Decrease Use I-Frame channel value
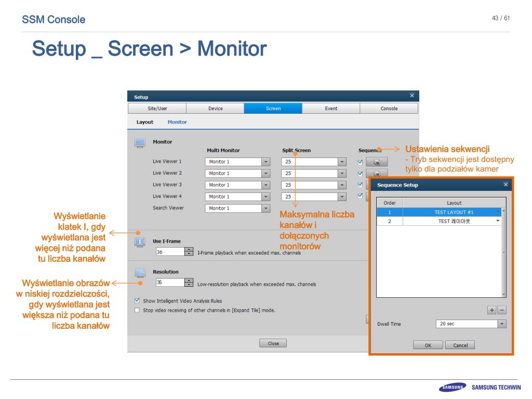The width and height of the screenshot is (532, 399). click(x=189, y=254)
